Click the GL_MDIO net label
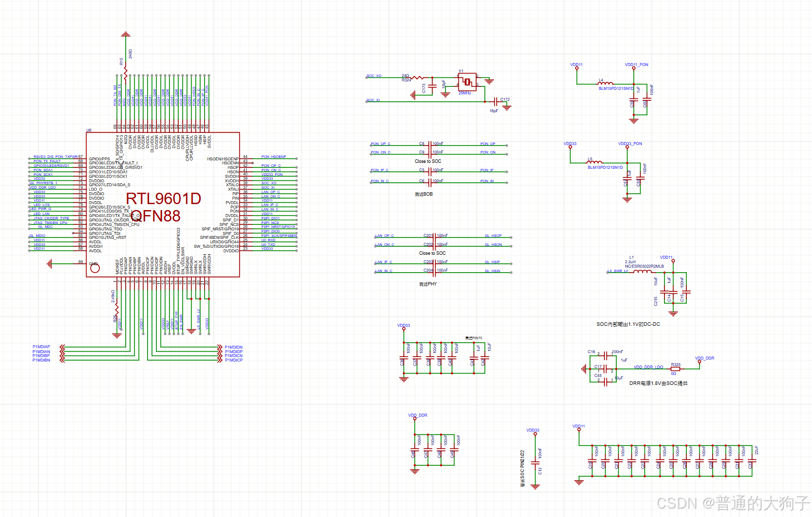This screenshot has width=812, height=517. click(37, 236)
